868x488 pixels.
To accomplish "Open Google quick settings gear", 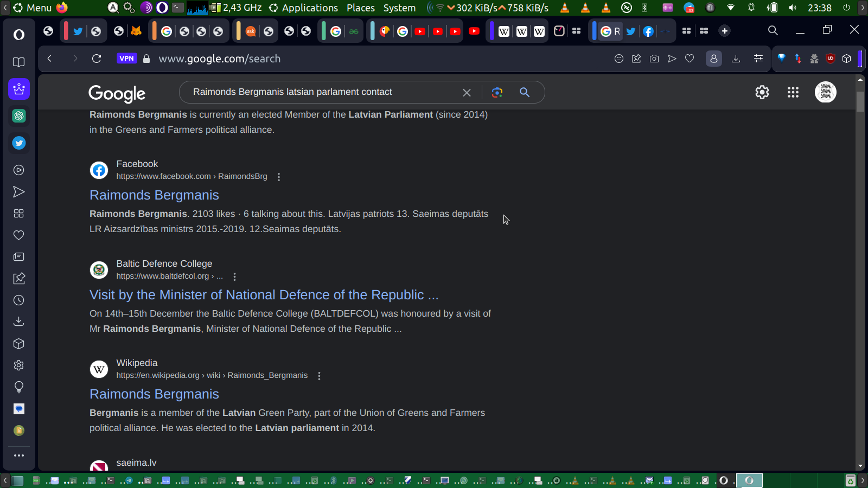I will (x=762, y=92).
